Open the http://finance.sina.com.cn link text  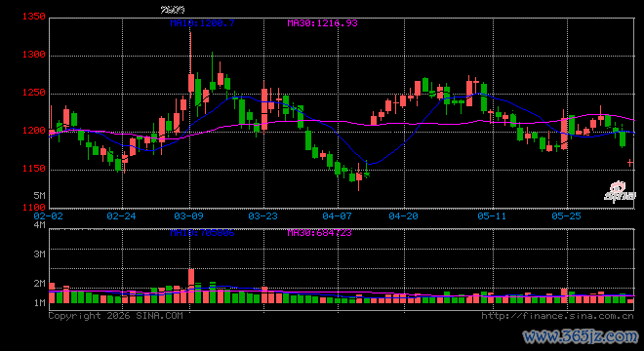tap(557, 316)
